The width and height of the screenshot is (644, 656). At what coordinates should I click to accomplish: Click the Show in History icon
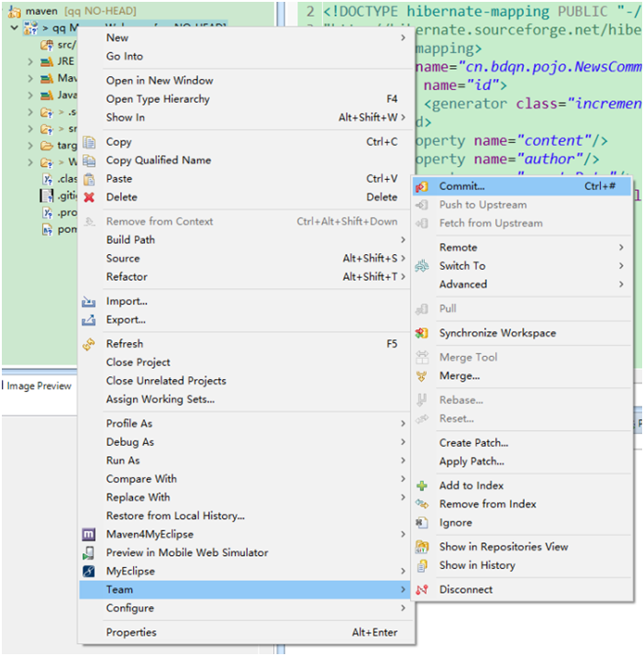[x=422, y=566]
